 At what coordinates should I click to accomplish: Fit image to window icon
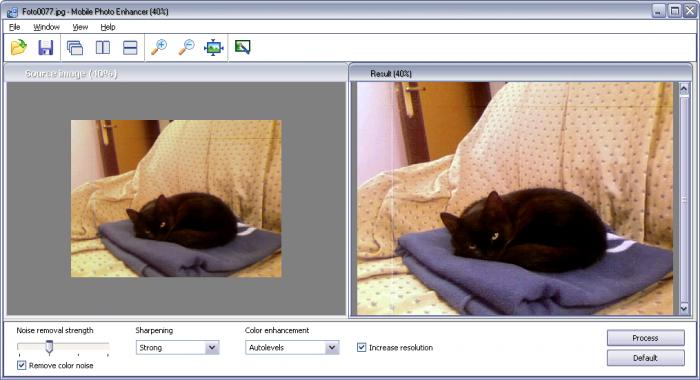pyautogui.click(x=213, y=47)
